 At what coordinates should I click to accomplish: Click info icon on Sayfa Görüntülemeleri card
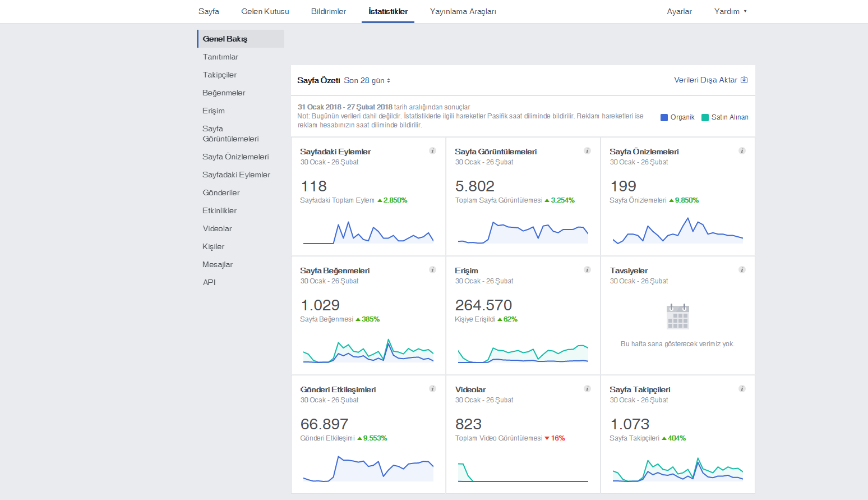(587, 150)
